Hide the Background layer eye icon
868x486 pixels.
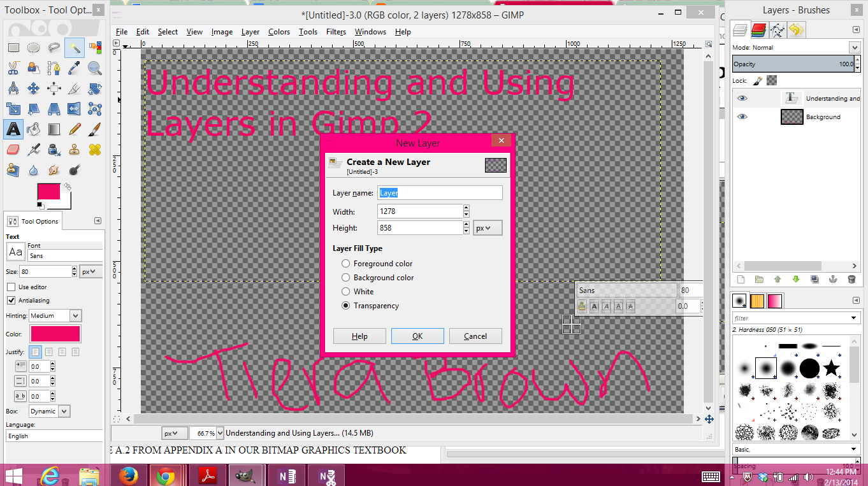pos(742,117)
